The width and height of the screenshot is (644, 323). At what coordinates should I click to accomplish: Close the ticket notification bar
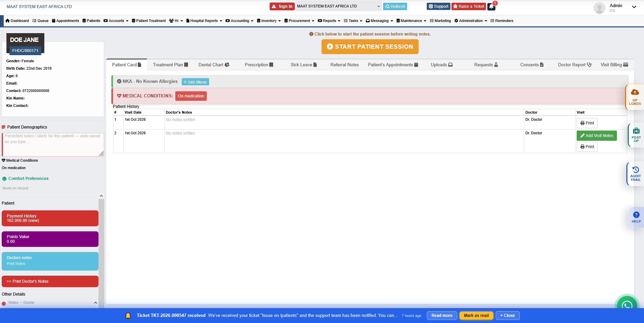click(508, 316)
